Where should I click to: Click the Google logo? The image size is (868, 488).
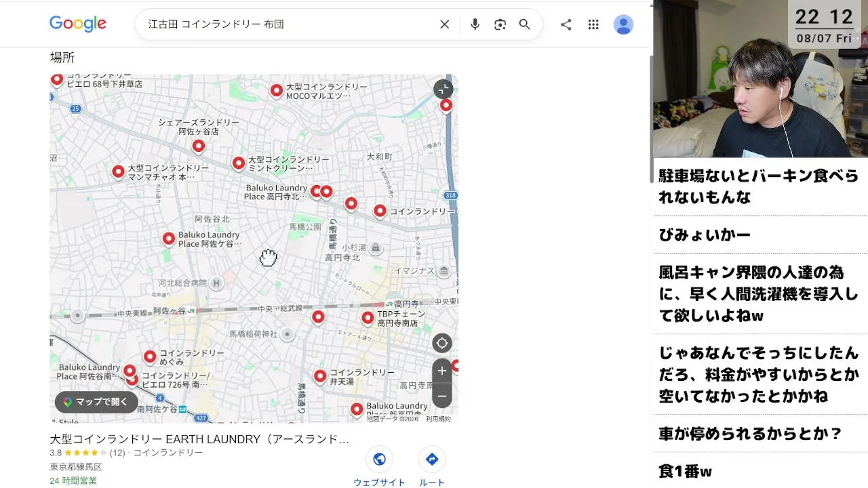pos(77,24)
